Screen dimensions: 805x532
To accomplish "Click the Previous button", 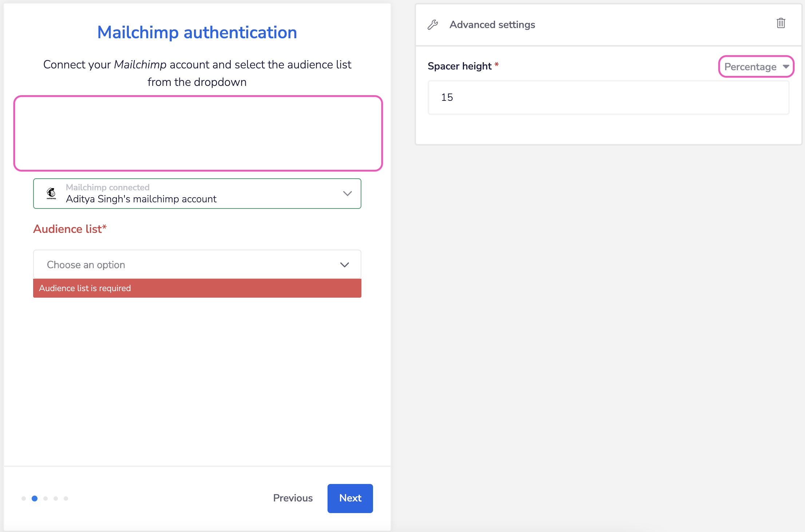I will tap(293, 498).
